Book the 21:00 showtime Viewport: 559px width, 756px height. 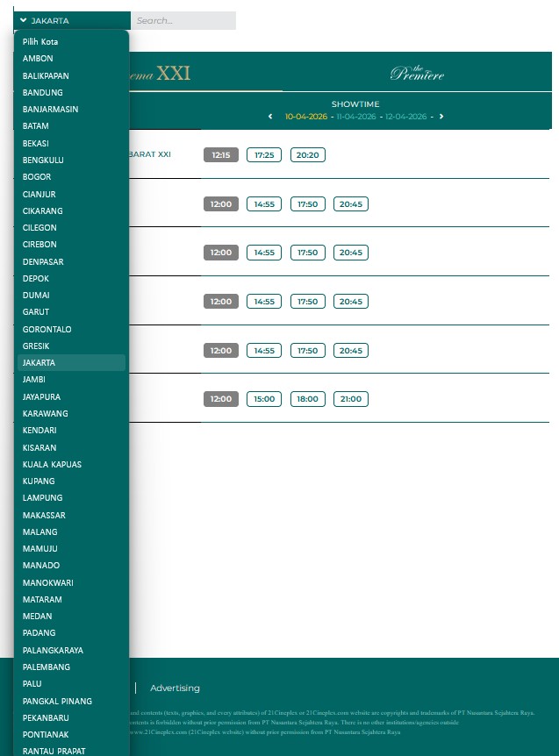coord(351,399)
